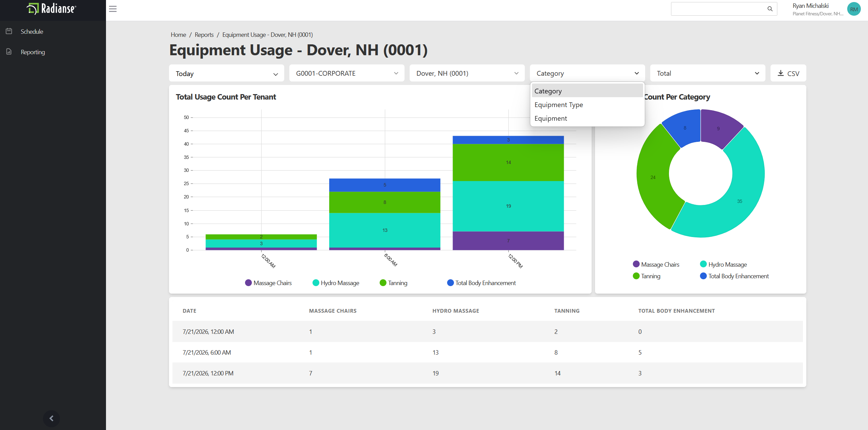The width and height of the screenshot is (868, 430).
Task: Go to the Reports breadcrumb link
Action: (x=204, y=35)
